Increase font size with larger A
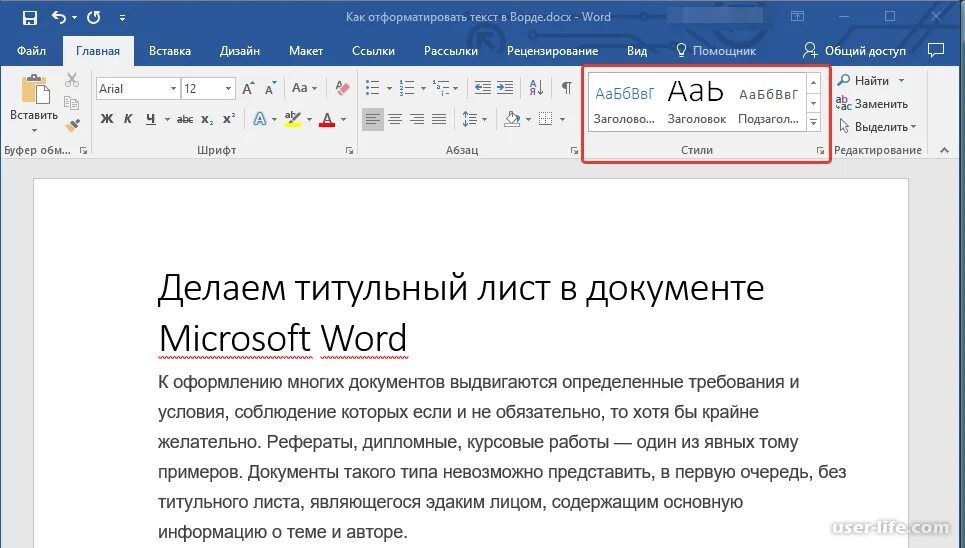 click(x=248, y=89)
